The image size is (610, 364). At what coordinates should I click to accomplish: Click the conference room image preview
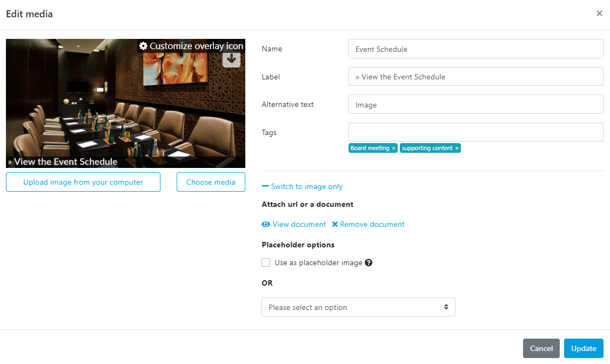tap(126, 104)
